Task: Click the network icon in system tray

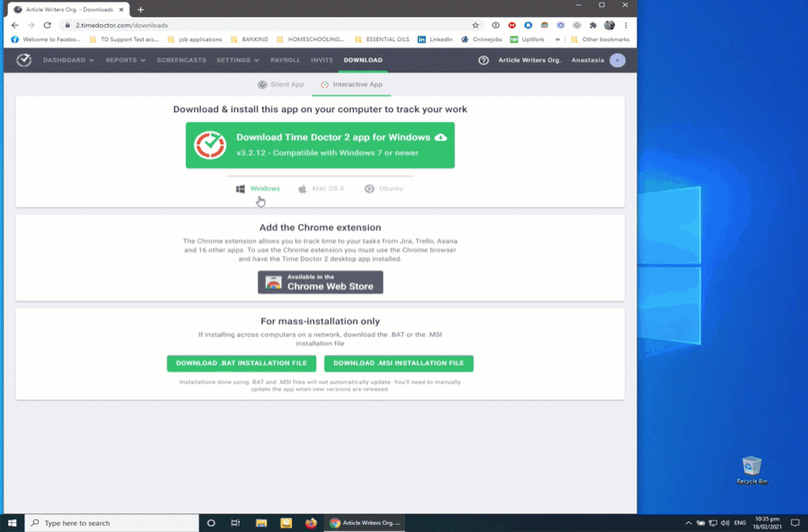Action: 713,523
